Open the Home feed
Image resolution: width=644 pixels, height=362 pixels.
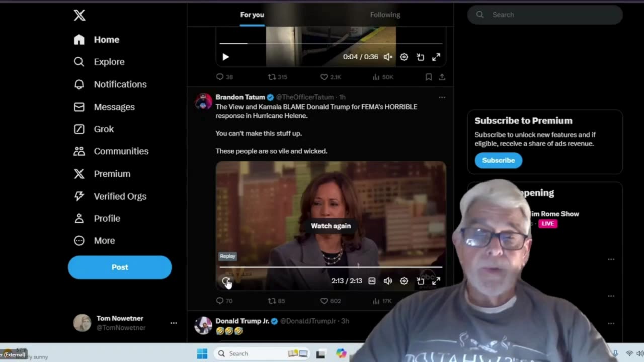click(97, 40)
